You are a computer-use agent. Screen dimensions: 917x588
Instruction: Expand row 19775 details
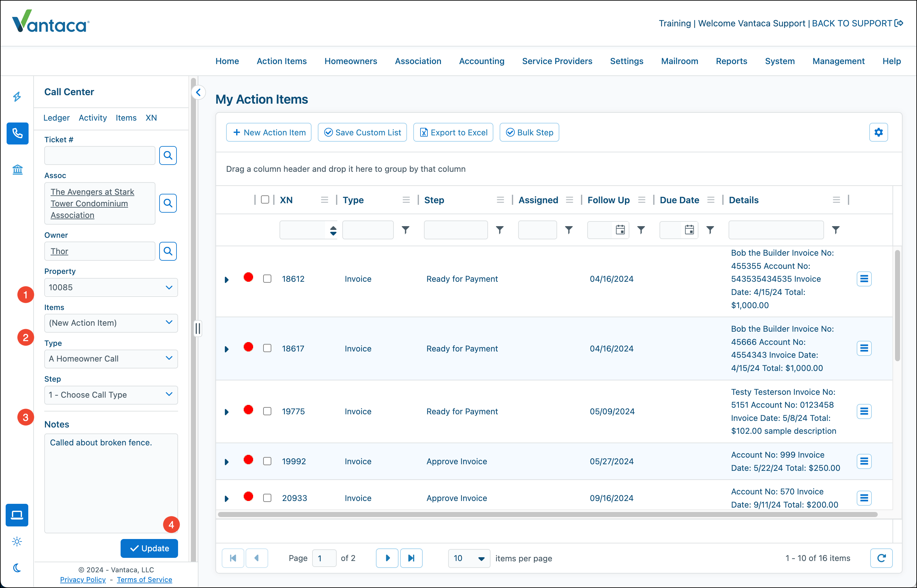tap(227, 412)
